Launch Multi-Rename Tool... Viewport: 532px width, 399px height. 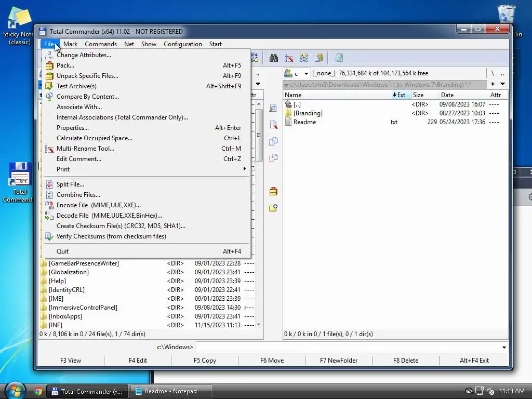(146, 149)
